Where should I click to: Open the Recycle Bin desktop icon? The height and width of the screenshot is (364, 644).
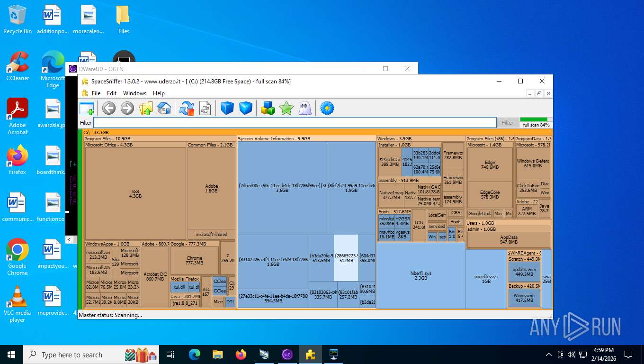pos(18,20)
